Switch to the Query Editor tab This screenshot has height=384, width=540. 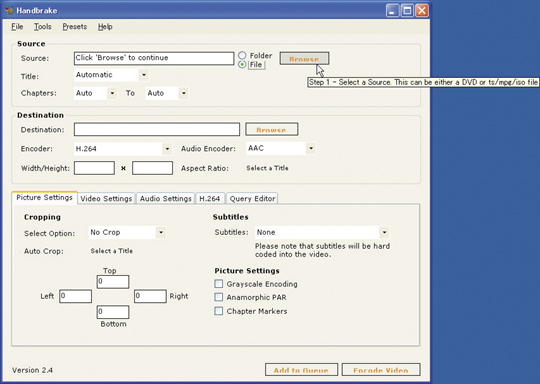click(252, 199)
